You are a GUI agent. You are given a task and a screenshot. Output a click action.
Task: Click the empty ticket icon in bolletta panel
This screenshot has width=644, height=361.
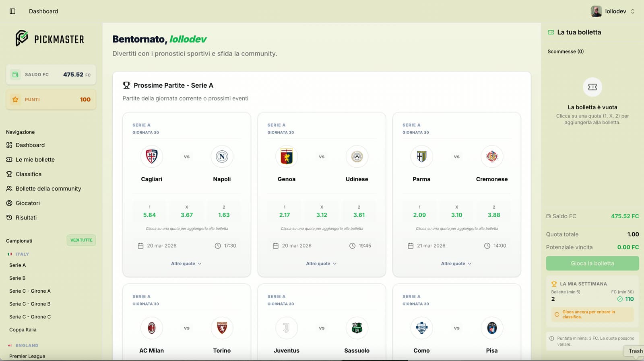tap(592, 87)
